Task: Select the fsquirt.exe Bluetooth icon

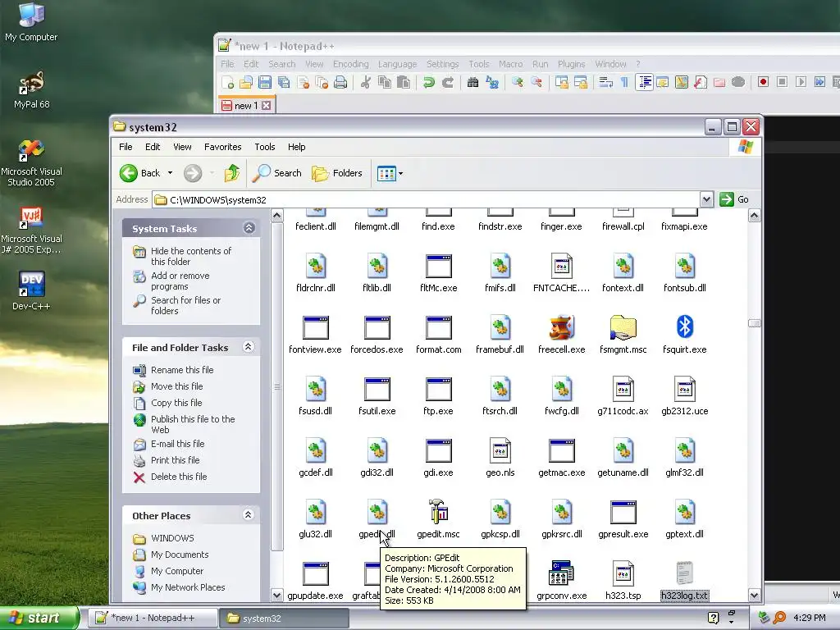Action: coord(685,327)
